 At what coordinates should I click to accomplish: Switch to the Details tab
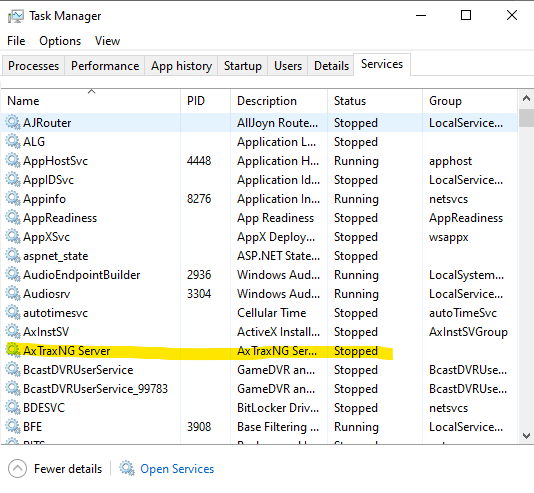(x=331, y=66)
